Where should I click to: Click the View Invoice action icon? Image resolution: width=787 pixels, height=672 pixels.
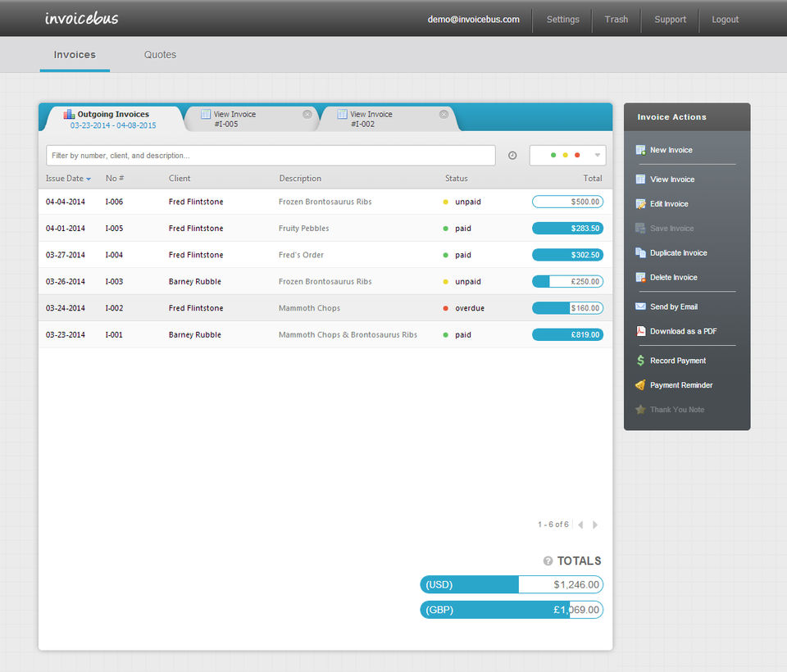(x=640, y=179)
